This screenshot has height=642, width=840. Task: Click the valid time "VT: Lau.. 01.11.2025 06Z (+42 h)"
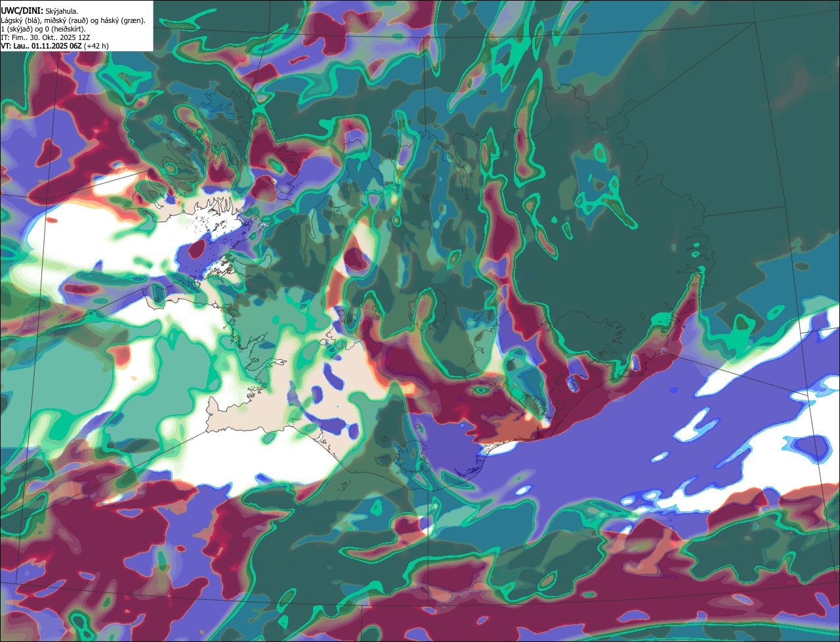[x=55, y=46]
